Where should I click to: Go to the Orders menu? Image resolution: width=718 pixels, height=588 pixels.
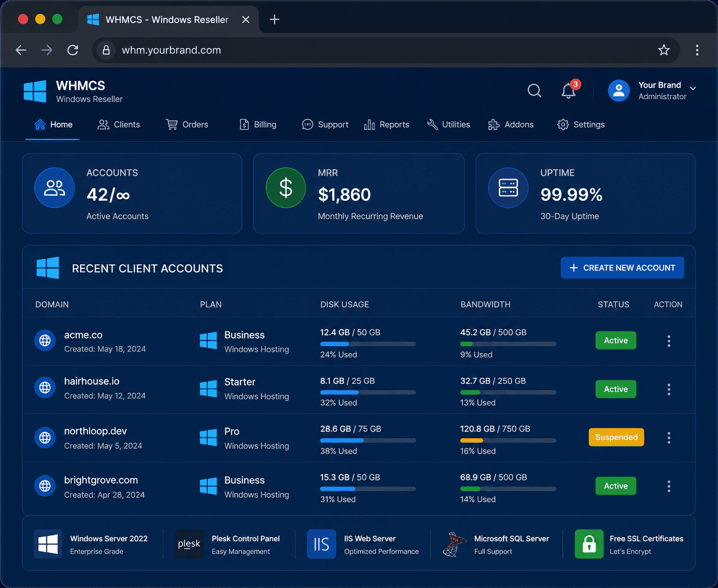click(186, 124)
